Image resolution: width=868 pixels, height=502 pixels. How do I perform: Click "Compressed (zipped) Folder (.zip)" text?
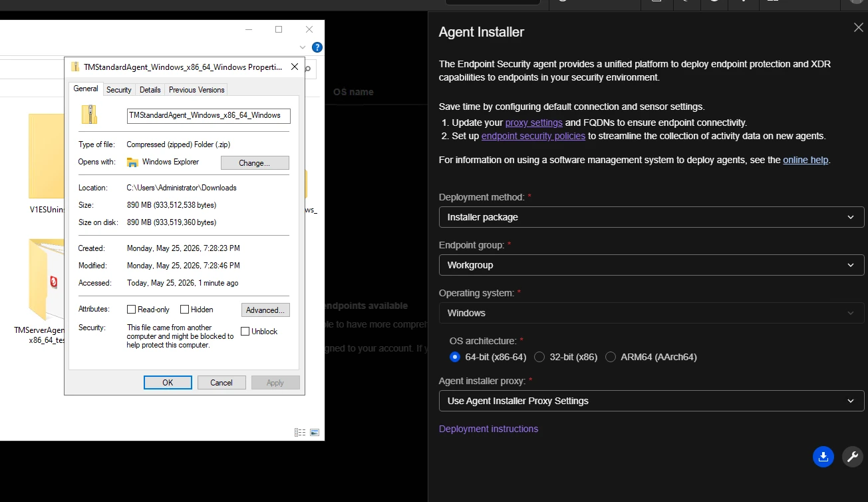click(178, 144)
